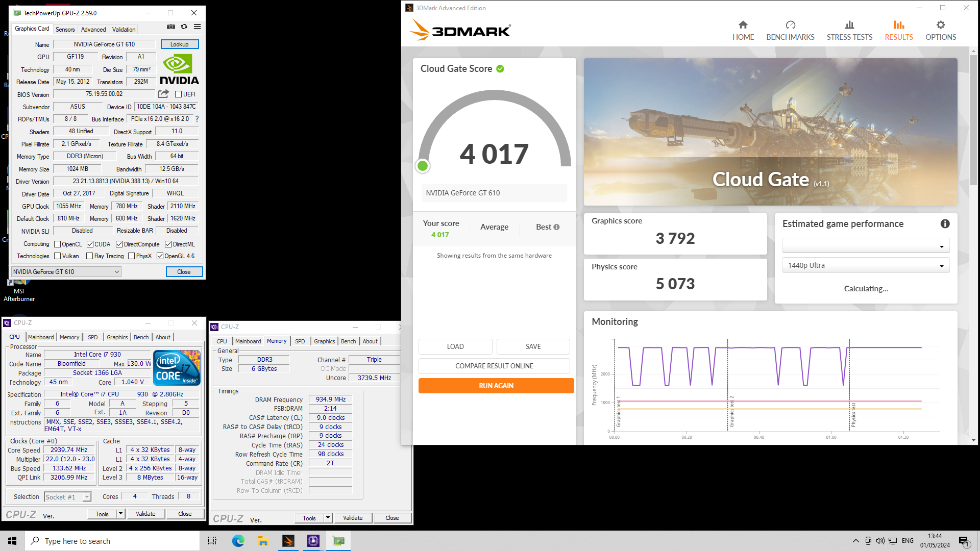This screenshot has width=980, height=551.
Task: Toggle the UEFI checkbox in GPU-Z
Action: [178, 94]
